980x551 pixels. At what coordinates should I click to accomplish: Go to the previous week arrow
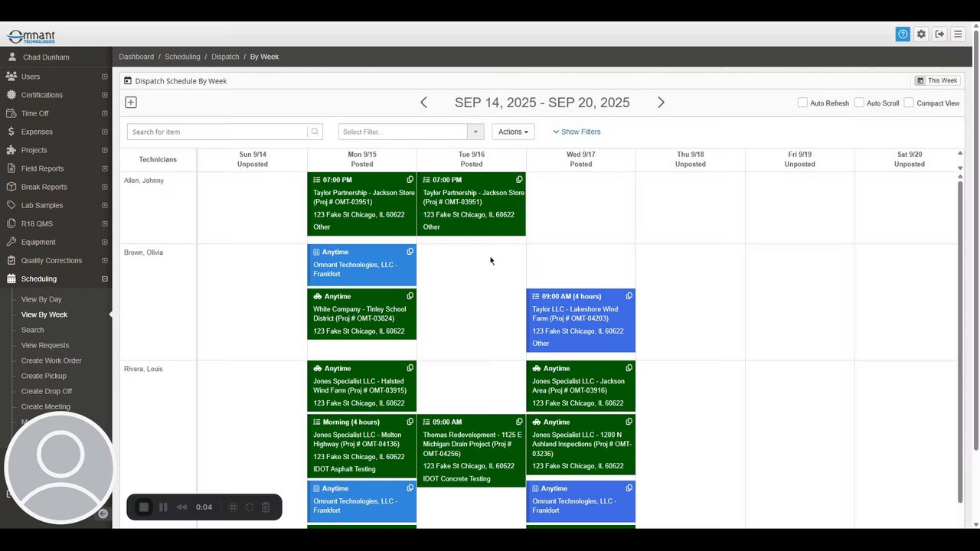423,103
